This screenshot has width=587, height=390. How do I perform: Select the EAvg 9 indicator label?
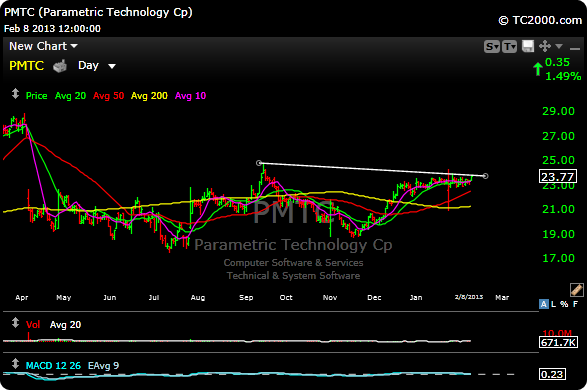click(x=103, y=366)
